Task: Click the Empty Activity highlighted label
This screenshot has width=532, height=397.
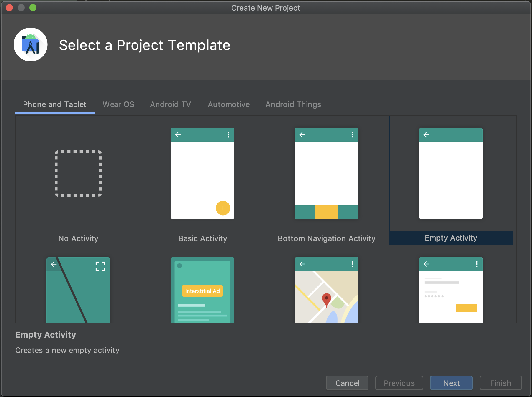Action: pos(451,238)
